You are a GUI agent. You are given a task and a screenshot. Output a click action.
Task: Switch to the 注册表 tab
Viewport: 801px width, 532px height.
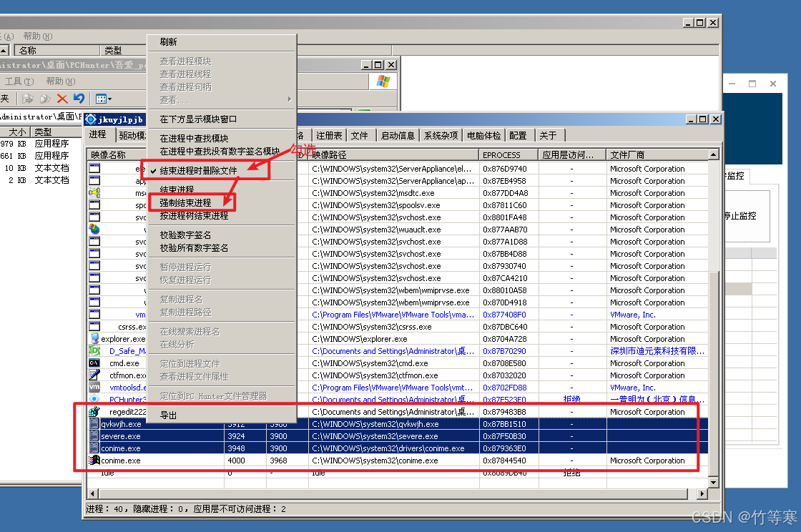(329, 135)
